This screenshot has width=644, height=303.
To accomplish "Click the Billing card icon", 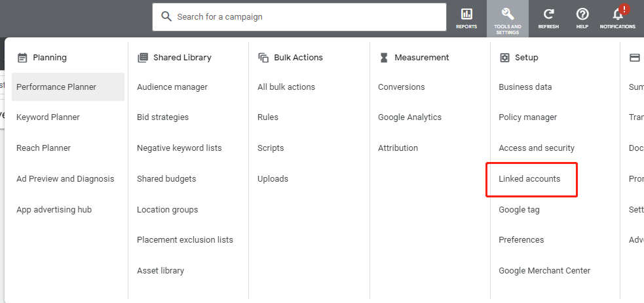I will 635,58.
